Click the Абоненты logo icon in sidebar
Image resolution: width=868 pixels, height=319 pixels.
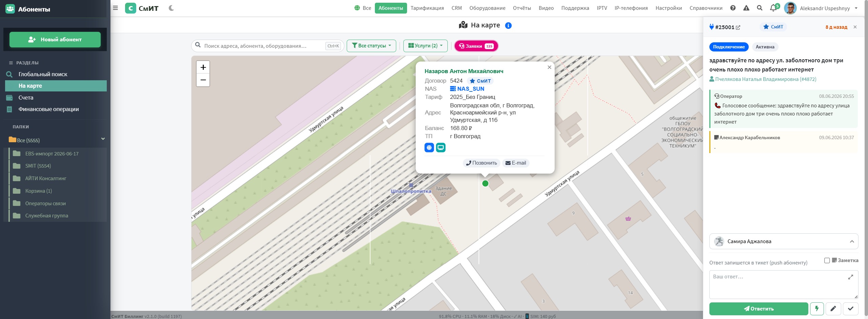10,9
